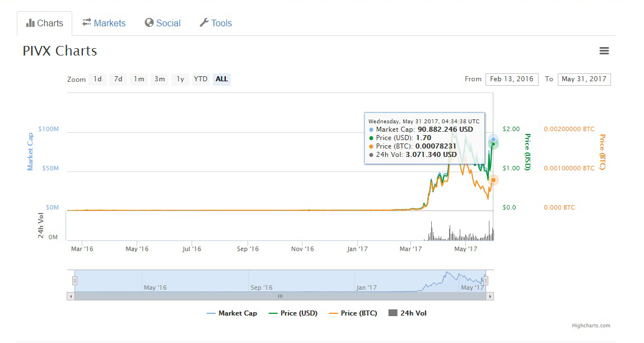Image resolution: width=644 pixels, height=343 pixels.
Task: Click the orange Price (BTC) data point marker
Action: (493, 180)
